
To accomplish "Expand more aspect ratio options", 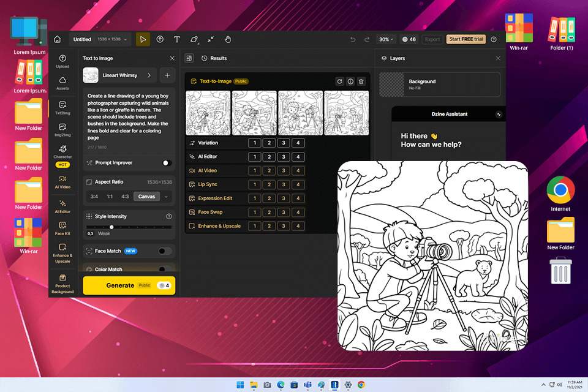I will point(166,197).
